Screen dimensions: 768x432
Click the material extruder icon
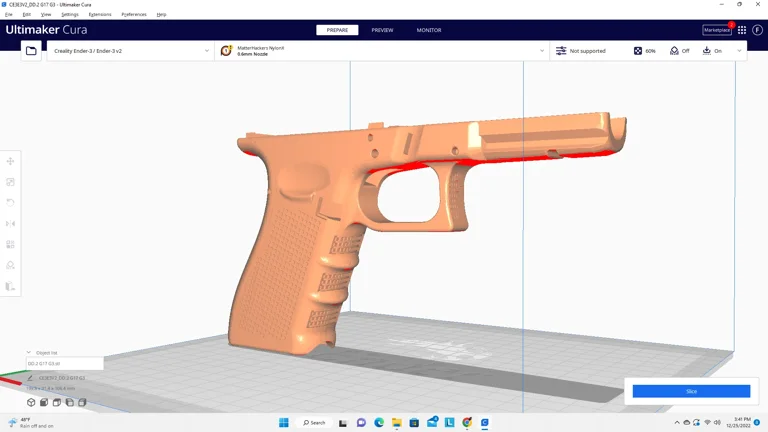tap(226, 50)
